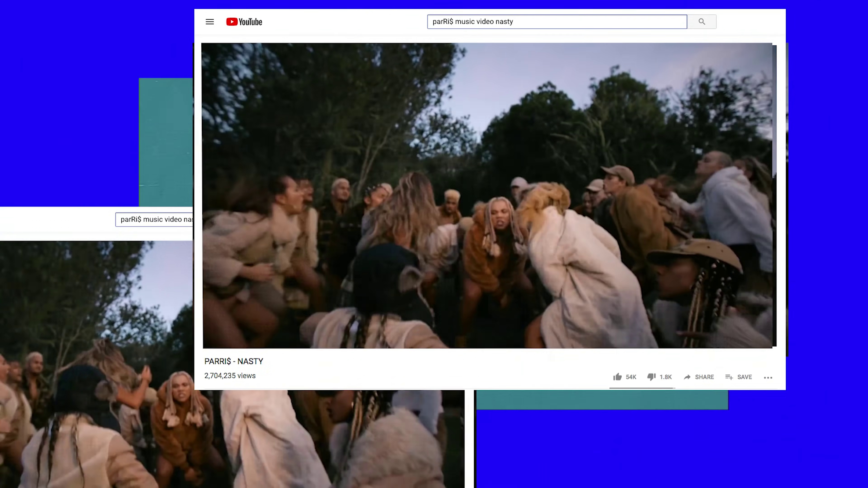Click the teal bar below the YouTube window
The image size is (868, 488).
pos(602,400)
